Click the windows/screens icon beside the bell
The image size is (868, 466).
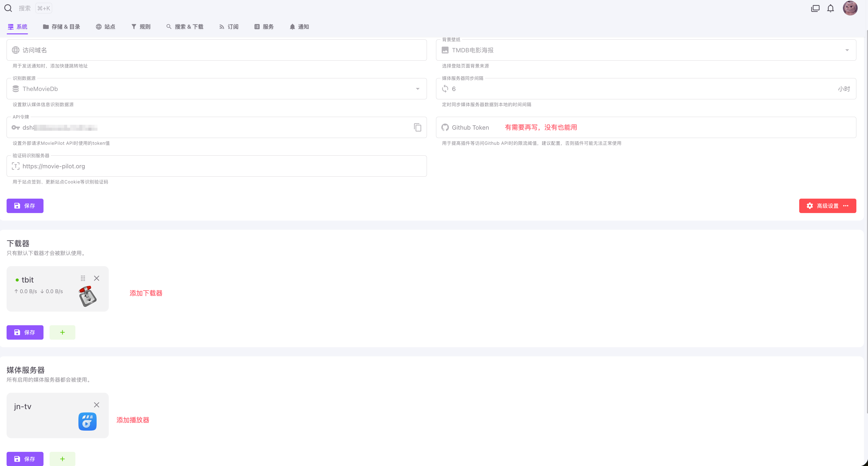(815, 8)
